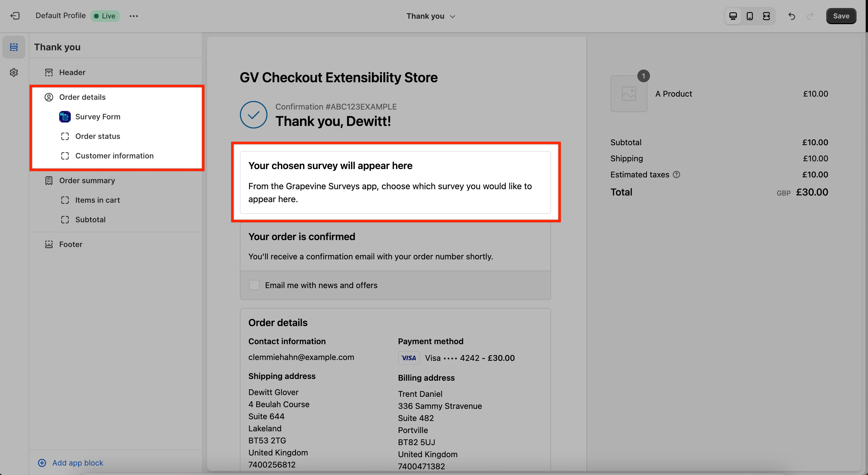Click the undo arrow icon
The height and width of the screenshot is (475, 868).
coord(791,16)
